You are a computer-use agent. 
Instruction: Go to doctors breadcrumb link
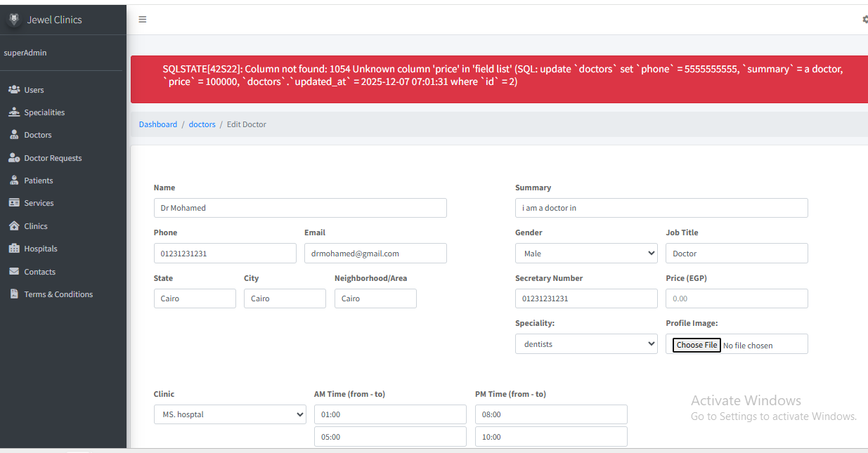point(202,124)
